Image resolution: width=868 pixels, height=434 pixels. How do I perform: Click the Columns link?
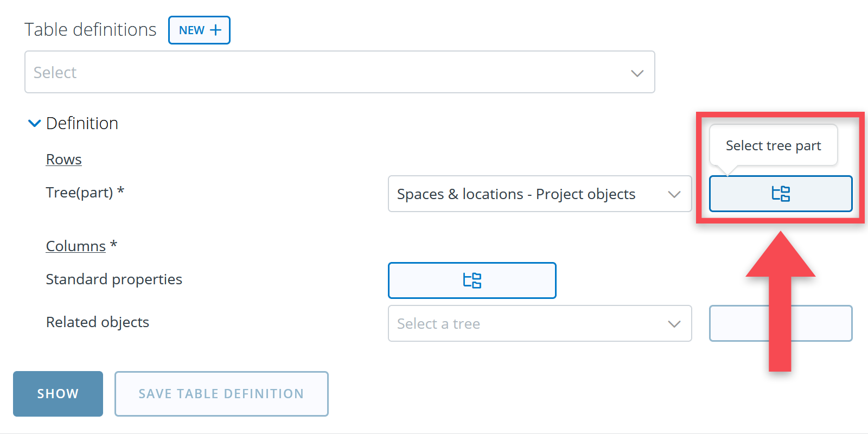[75, 246]
